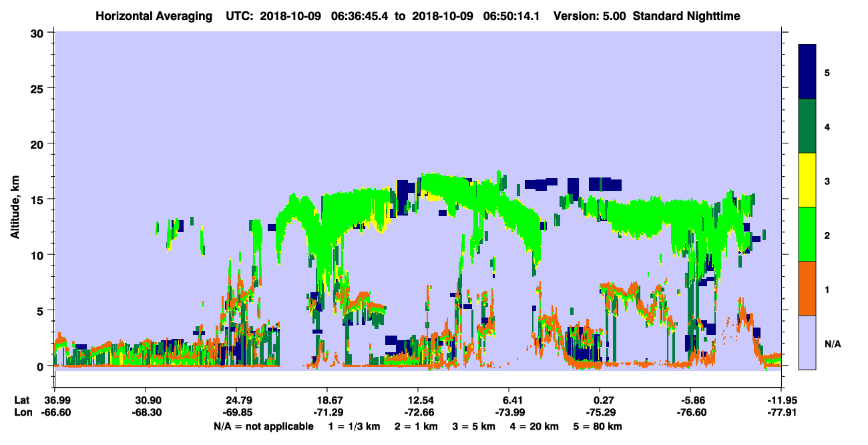Viewport: 868px width, 445px height.
Task: Click legend text 'N/A = not applicable'
Action: point(263,426)
